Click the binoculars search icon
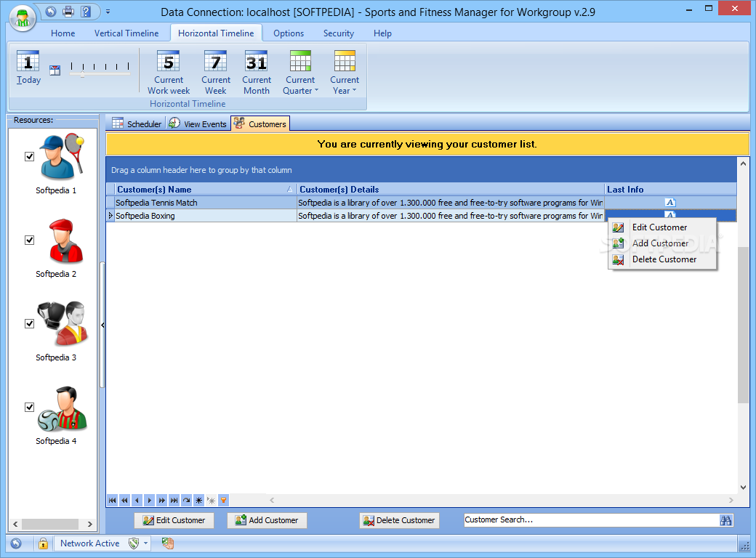This screenshot has height=558, width=756. point(725,520)
